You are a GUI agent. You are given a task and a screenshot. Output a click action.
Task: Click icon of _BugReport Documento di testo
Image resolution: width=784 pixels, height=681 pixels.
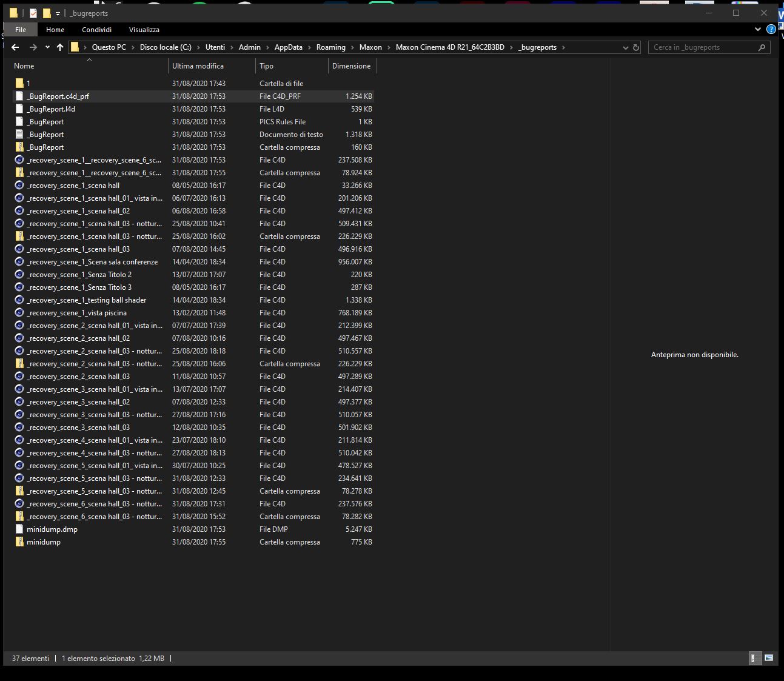pos(19,134)
